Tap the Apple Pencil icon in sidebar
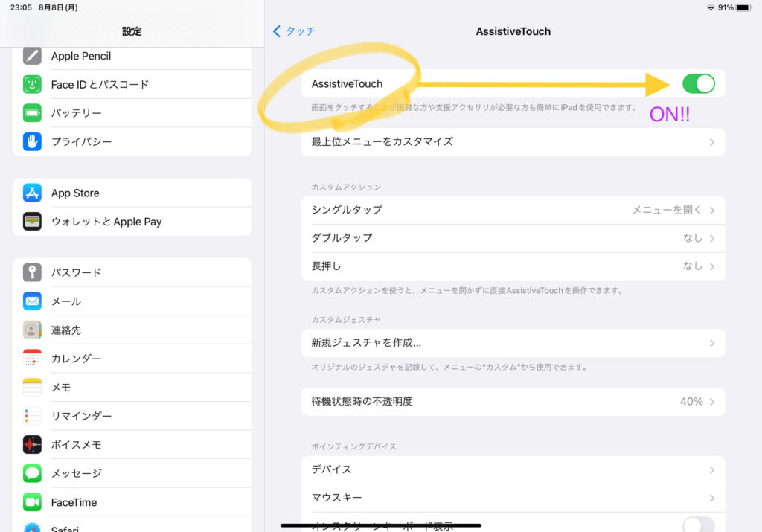Screen dimensions: 762x532 click(x=32, y=56)
